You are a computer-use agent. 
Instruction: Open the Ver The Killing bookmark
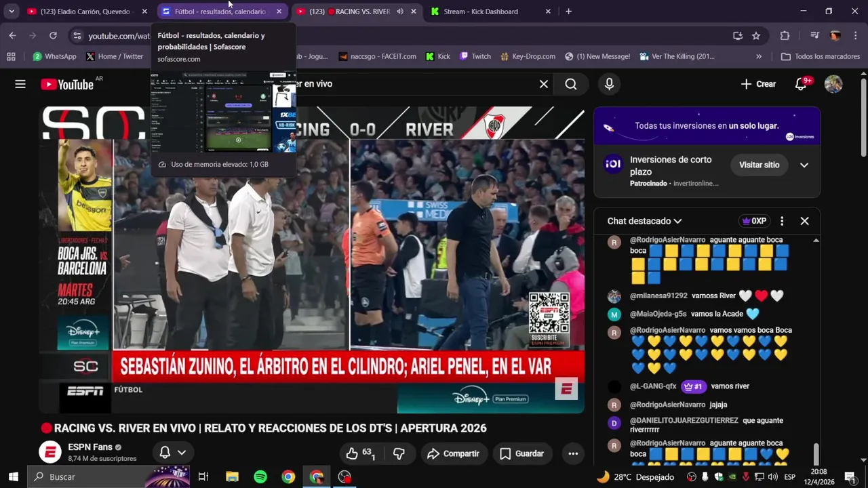676,56
